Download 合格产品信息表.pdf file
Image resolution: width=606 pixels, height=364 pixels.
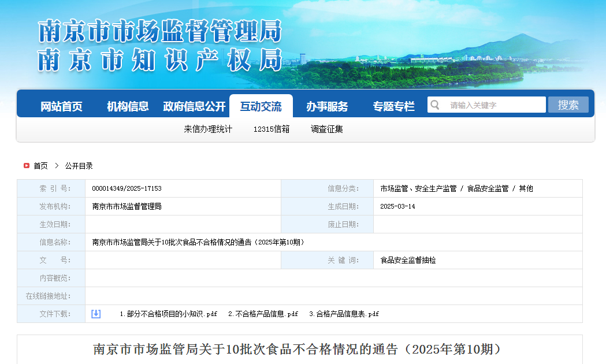344,314
